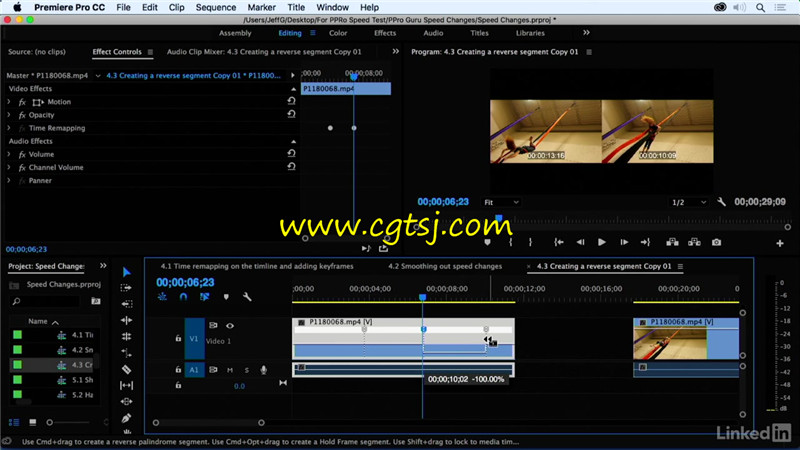800x450 pixels.
Task: Export frame with the camera icon
Action: [717, 242]
